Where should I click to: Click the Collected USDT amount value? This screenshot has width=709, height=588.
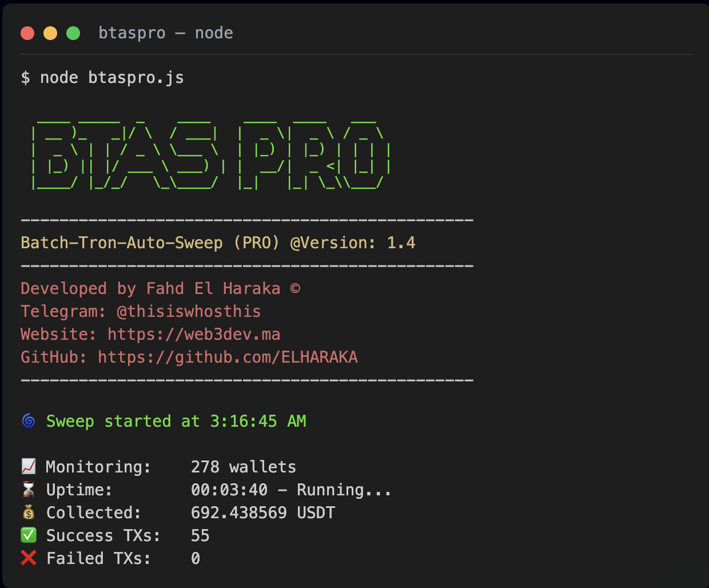(263, 512)
